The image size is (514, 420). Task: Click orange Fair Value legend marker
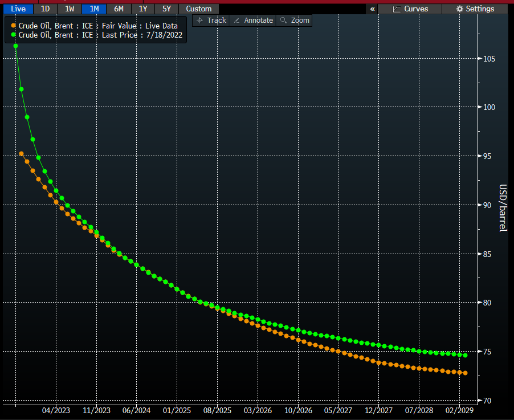click(14, 26)
